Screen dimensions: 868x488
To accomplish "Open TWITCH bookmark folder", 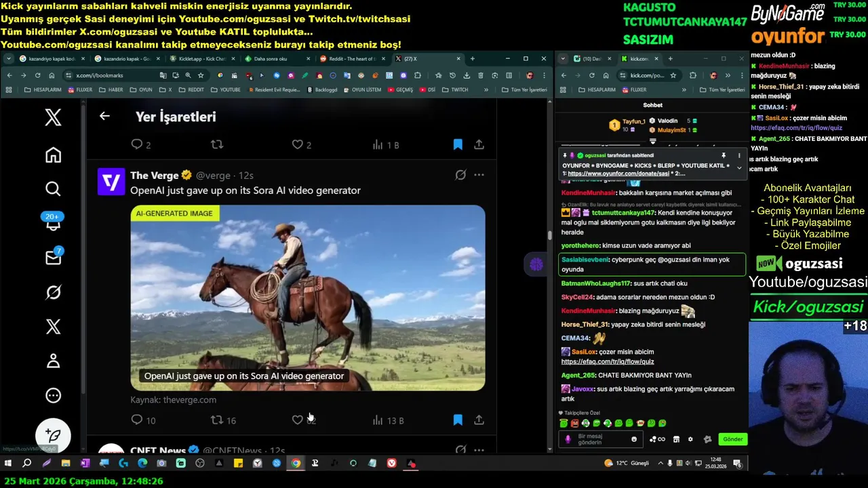I will coord(455,89).
